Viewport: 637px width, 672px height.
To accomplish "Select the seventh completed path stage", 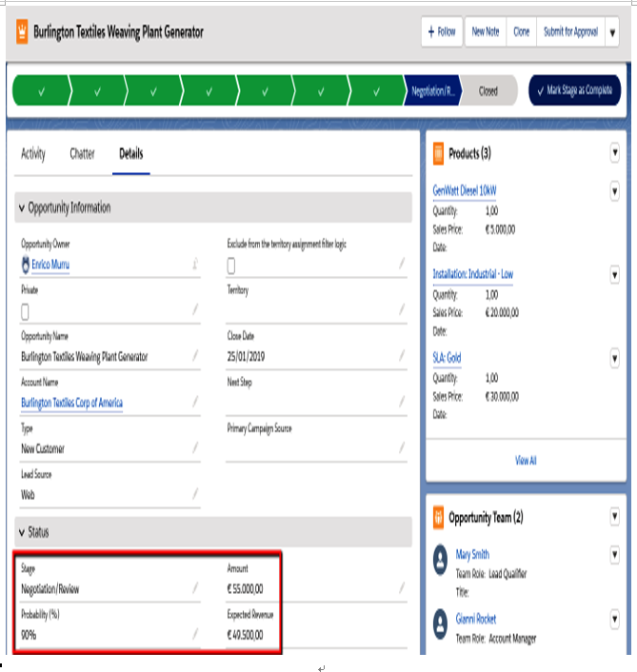I will click(376, 90).
